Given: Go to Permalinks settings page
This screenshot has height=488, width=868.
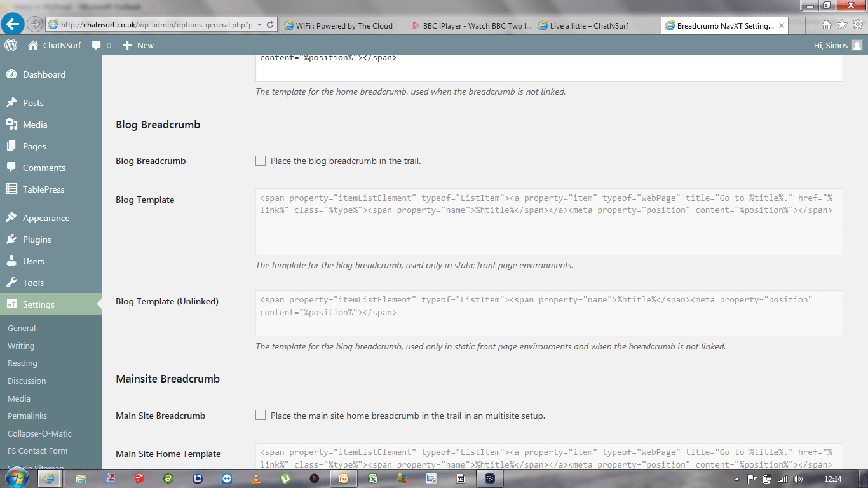Looking at the screenshot, I should (x=27, y=416).
